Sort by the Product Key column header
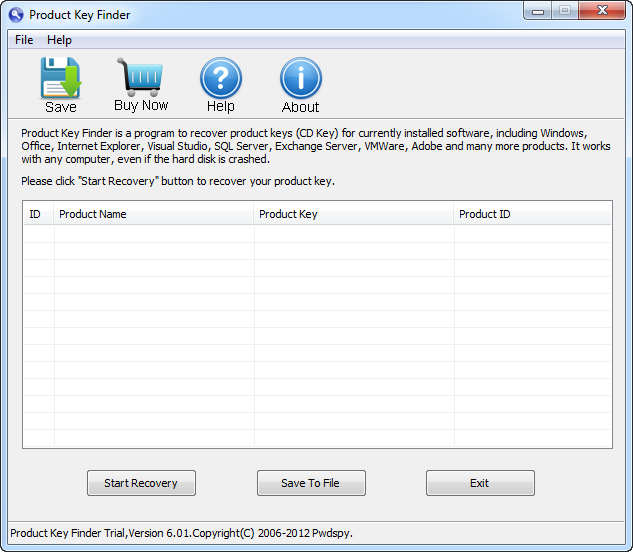Screen dimensions: 633x552 point(353,214)
